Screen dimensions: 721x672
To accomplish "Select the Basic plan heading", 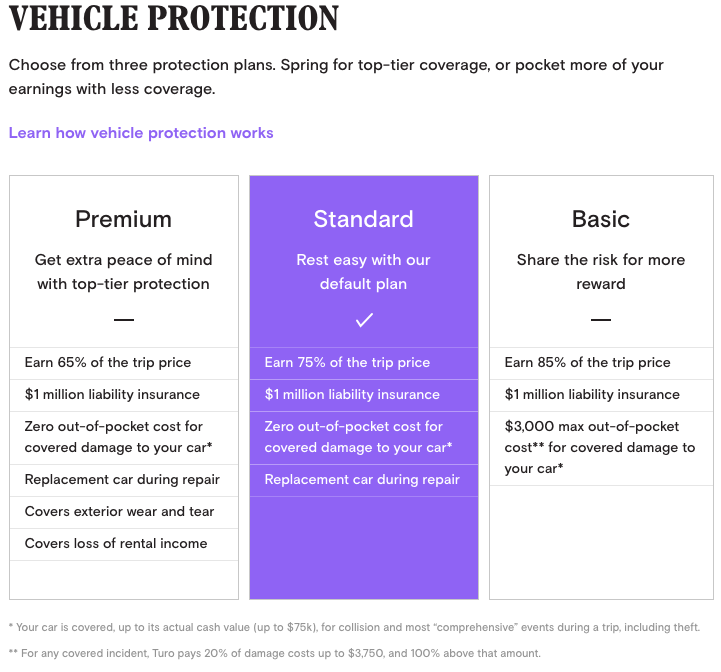I will point(601,219).
